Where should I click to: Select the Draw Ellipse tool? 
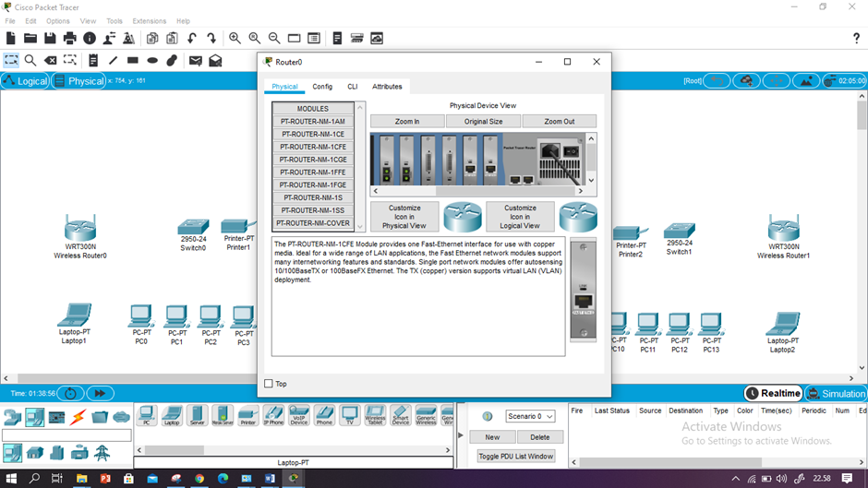pyautogui.click(x=152, y=60)
